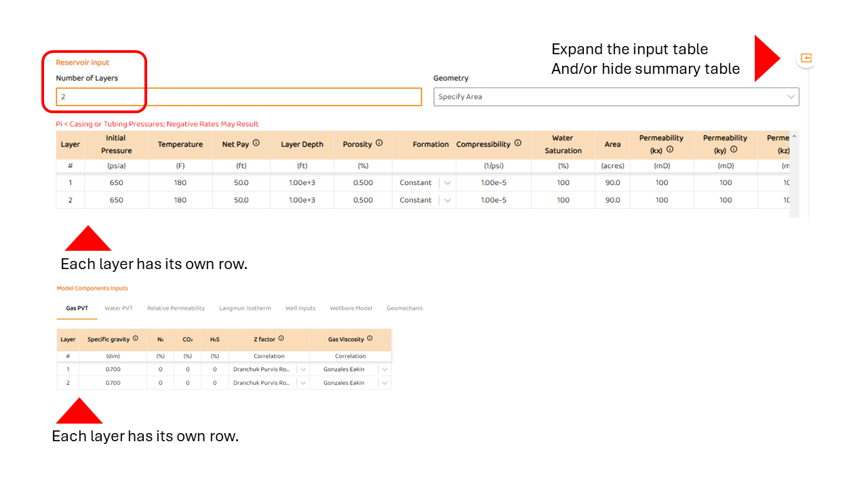Click the Number of Layers input field

(239, 97)
